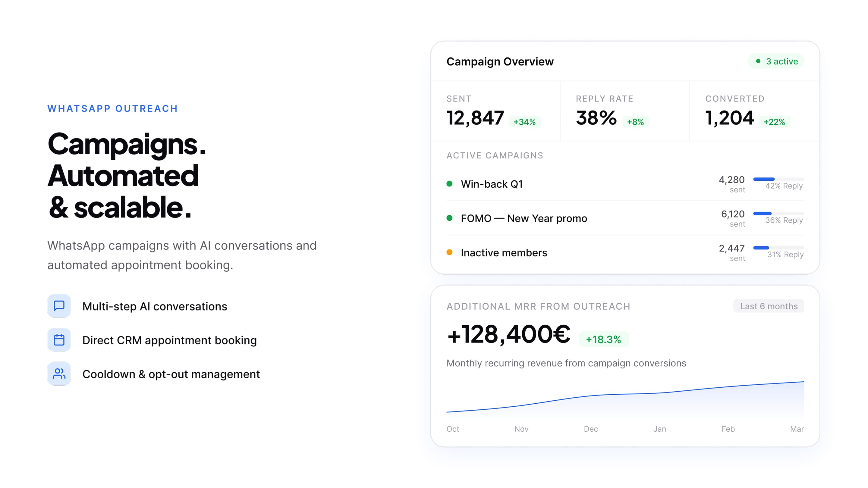Click the calendar icon for CRM booking
Screen dimensions: 868x488
click(59, 340)
